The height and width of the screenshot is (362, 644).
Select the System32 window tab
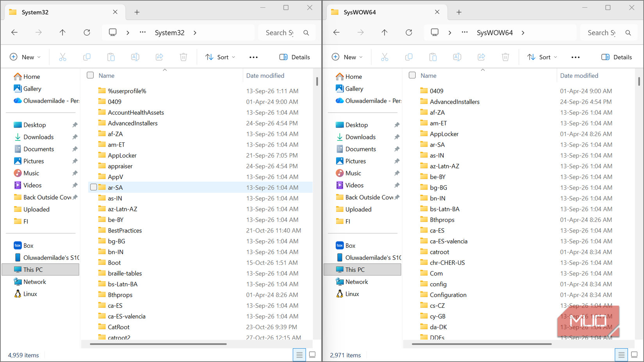coord(65,12)
